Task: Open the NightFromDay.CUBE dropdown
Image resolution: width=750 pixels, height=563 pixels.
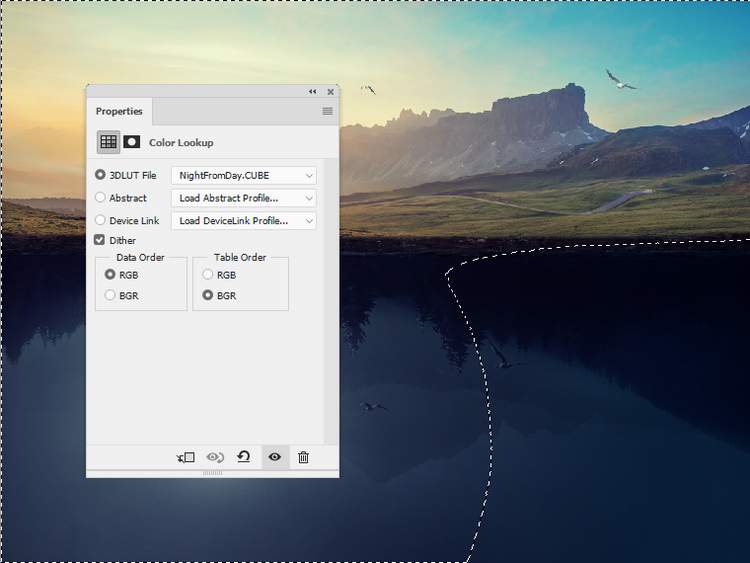Action: [244, 176]
